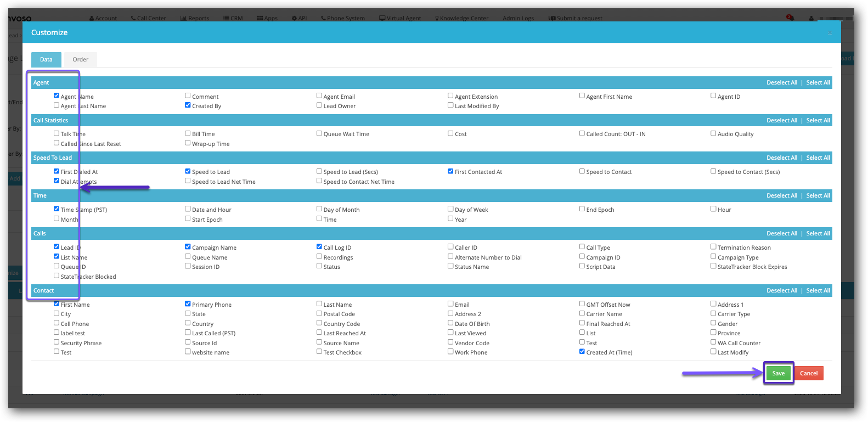
Task: Open notifications bell in top bar
Action: [790, 18]
